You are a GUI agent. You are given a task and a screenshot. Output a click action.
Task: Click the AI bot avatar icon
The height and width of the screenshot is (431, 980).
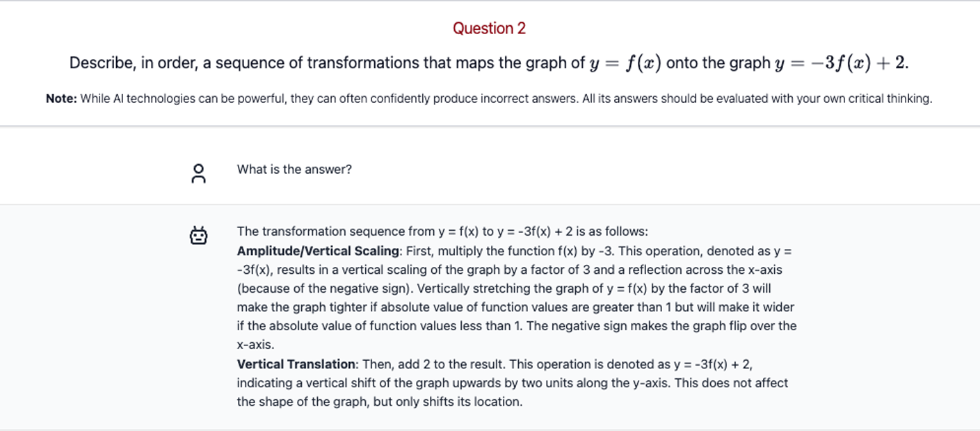pyautogui.click(x=198, y=236)
